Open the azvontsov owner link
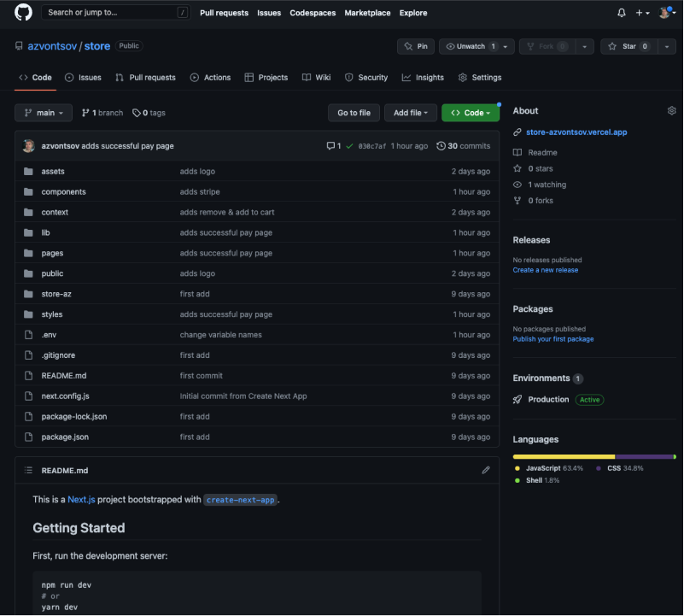This screenshot has height=616, width=684. point(52,46)
